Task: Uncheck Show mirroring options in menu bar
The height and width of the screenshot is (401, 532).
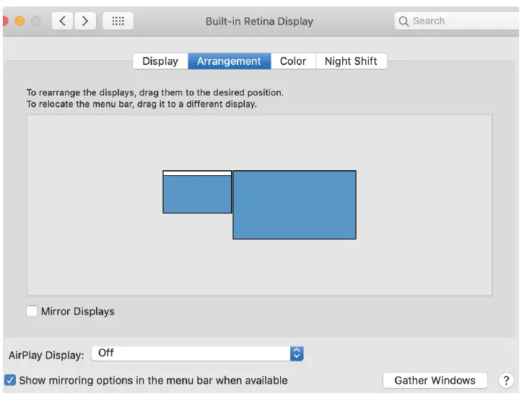Action: (10, 380)
